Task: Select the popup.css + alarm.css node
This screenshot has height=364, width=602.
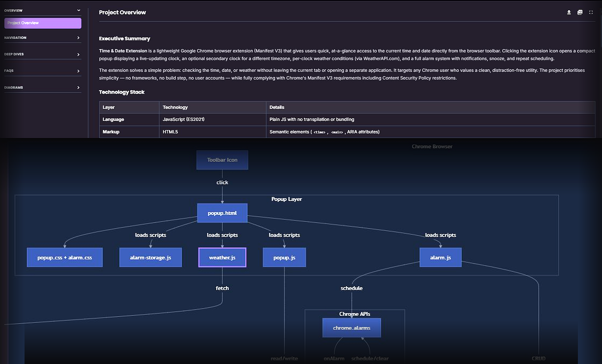Action: 65,257
